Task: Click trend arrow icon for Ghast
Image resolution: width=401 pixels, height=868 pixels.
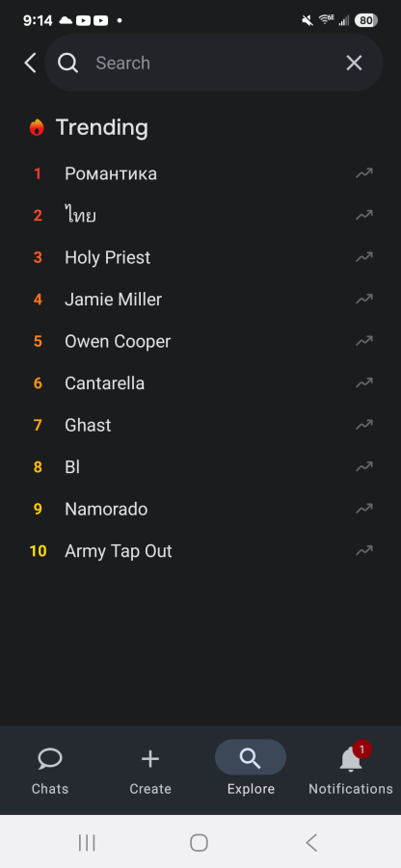Action: 364,425
